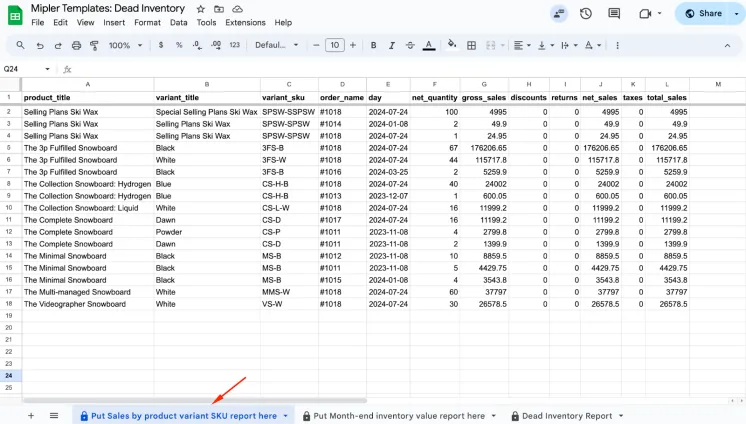Viewport: 746px width, 424px height.
Task: Select row 24 header
Action: click(9, 375)
